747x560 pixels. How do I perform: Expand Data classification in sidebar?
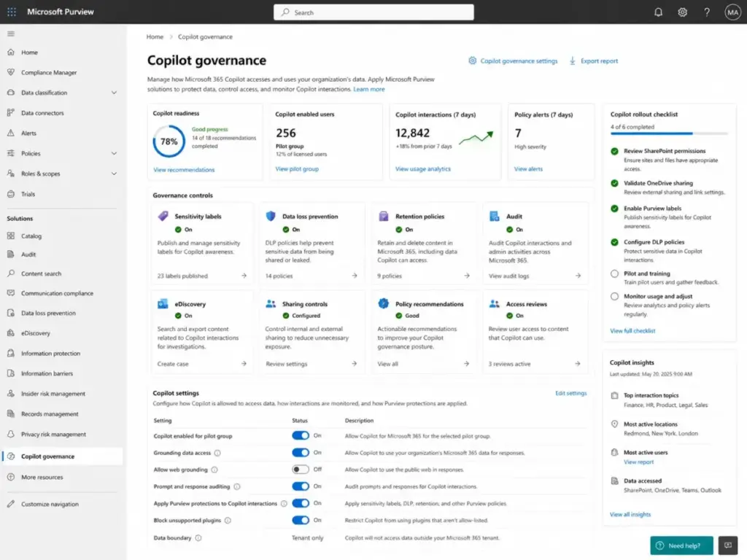click(x=114, y=93)
